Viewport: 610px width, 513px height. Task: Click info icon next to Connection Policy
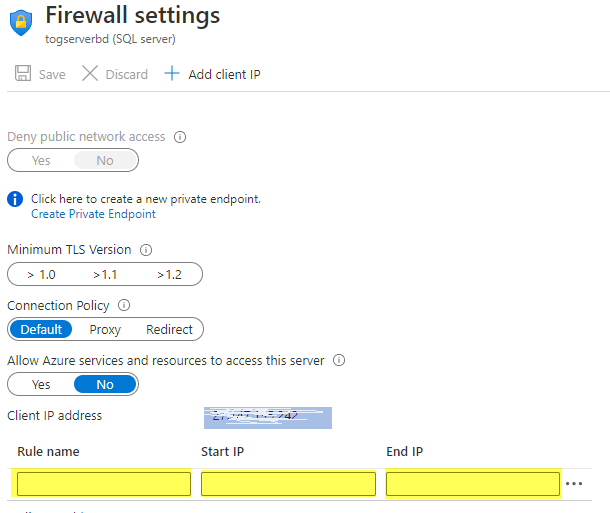[125, 305]
